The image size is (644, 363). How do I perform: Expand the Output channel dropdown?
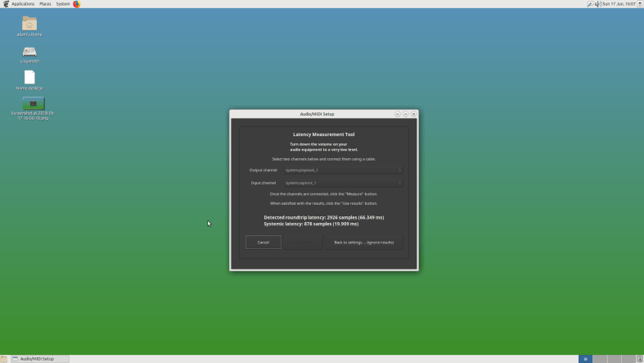click(x=343, y=170)
